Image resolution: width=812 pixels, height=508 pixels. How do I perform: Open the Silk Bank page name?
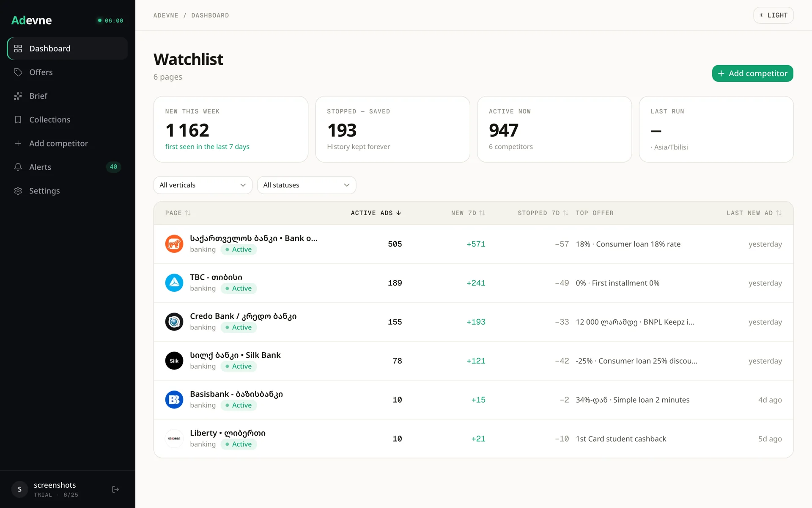[x=235, y=355]
